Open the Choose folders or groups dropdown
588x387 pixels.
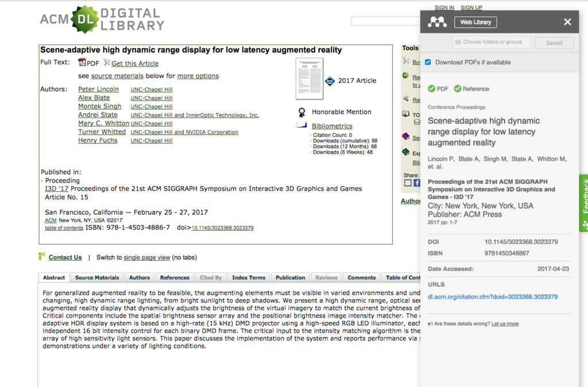tap(492, 42)
